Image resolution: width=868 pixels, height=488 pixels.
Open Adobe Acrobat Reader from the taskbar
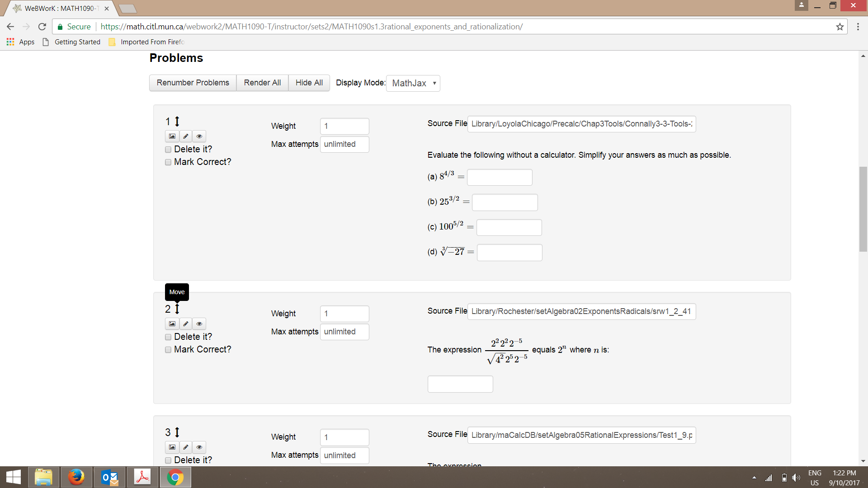(x=142, y=477)
